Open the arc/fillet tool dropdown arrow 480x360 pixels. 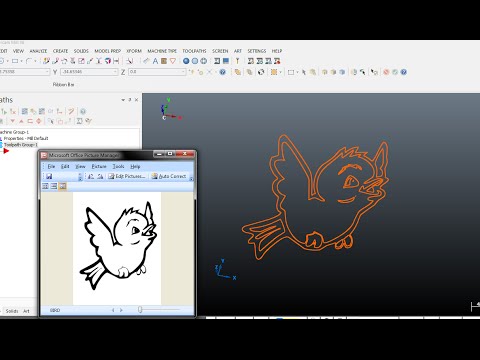point(35,61)
